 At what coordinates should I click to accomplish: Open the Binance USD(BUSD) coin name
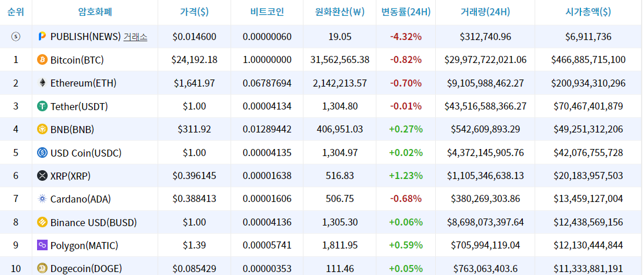[x=94, y=223]
